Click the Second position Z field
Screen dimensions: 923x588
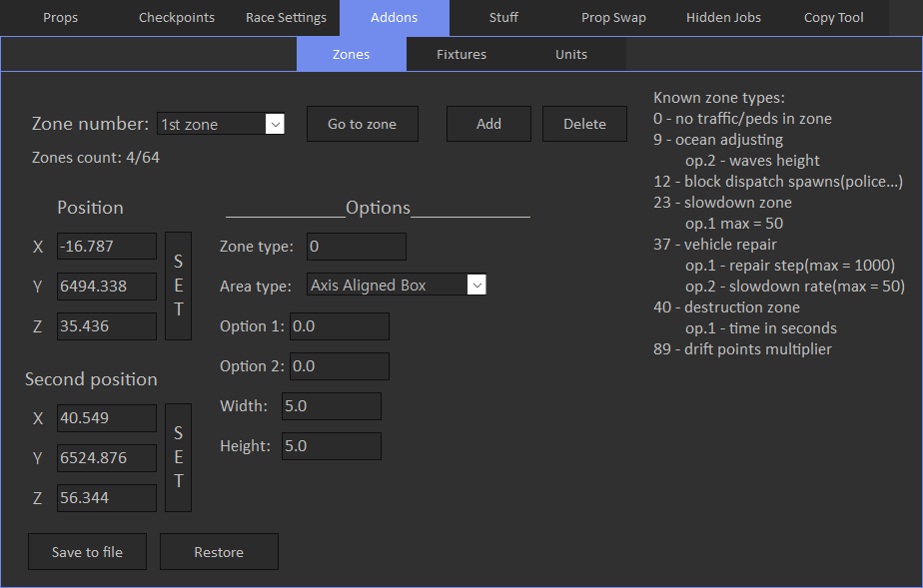point(107,498)
